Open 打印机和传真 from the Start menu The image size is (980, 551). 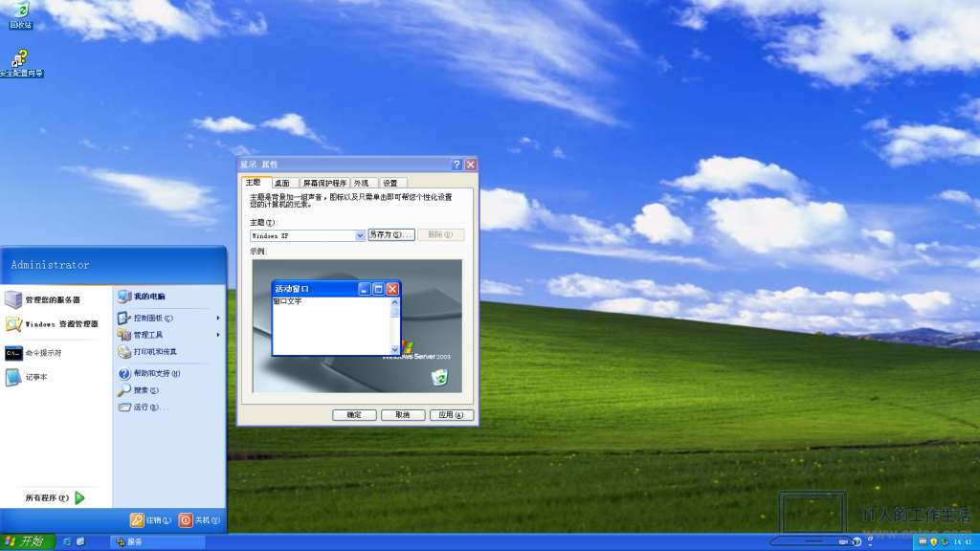[x=147, y=352]
